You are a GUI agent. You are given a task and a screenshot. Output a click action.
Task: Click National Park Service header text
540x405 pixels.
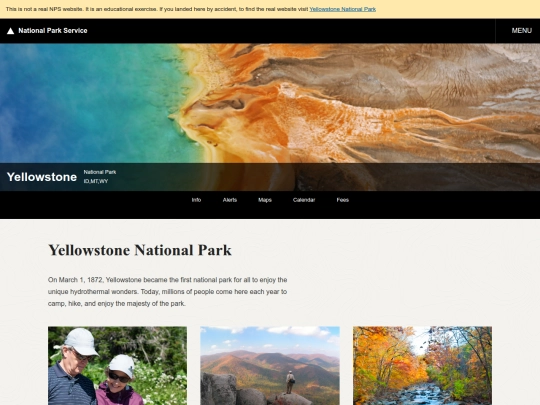[x=53, y=31]
